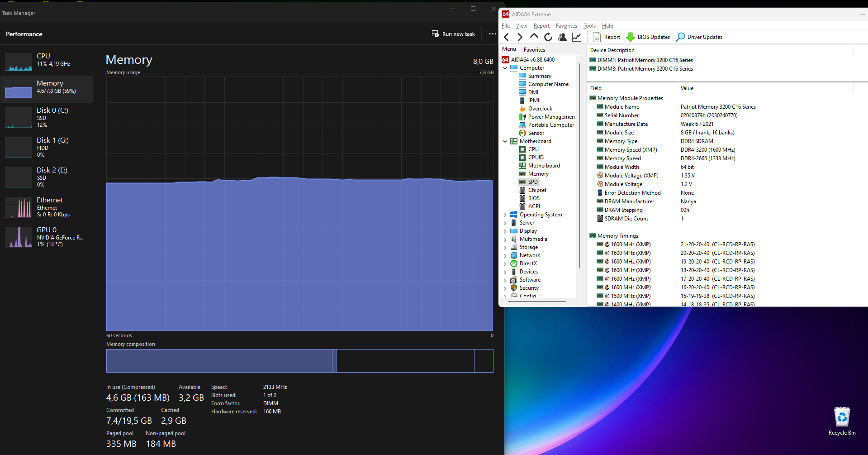Open the BIOS page in AIDA64 tree
This screenshot has width=868, height=455.
pyautogui.click(x=534, y=198)
